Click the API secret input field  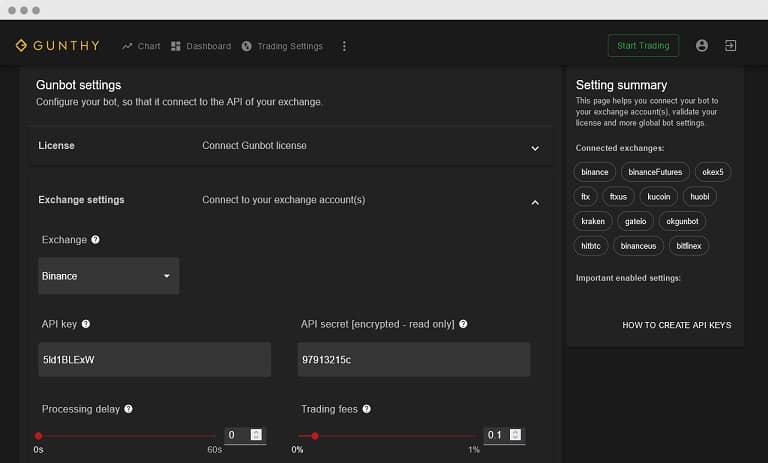[414, 360]
